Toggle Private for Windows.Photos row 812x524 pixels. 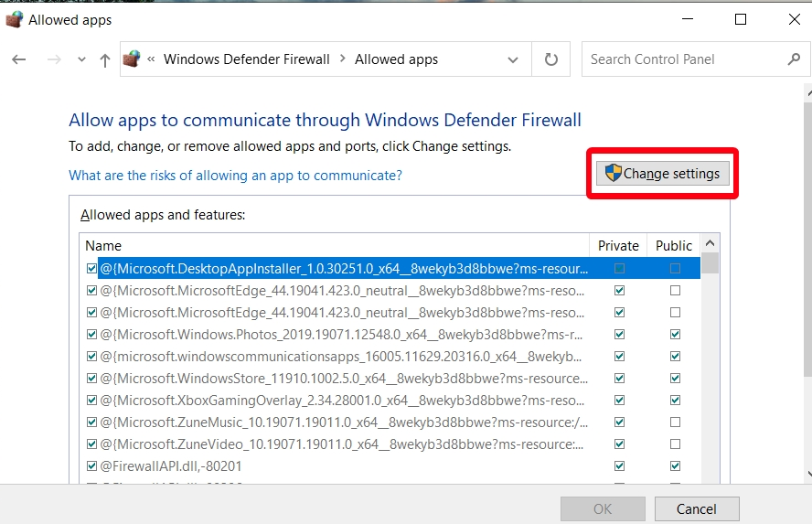point(619,335)
